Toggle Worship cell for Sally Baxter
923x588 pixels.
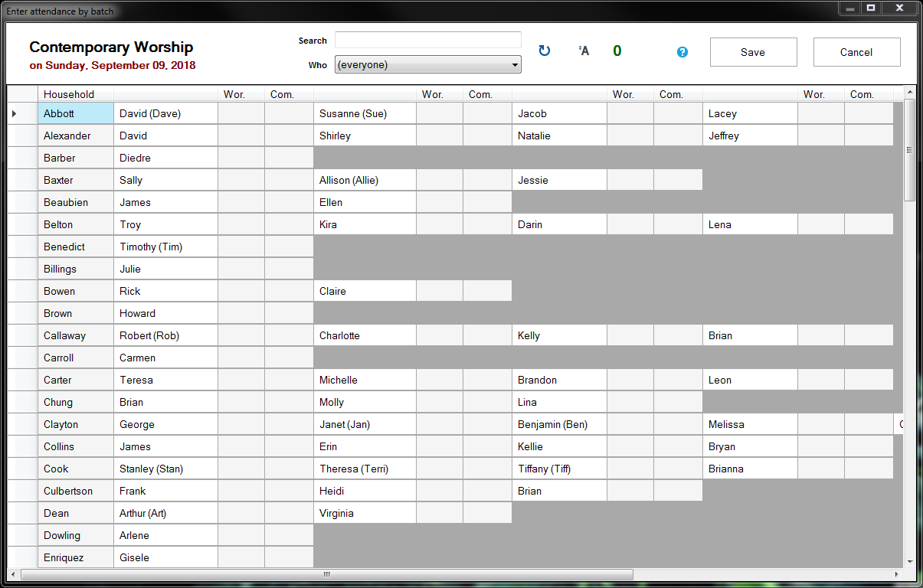coord(241,181)
